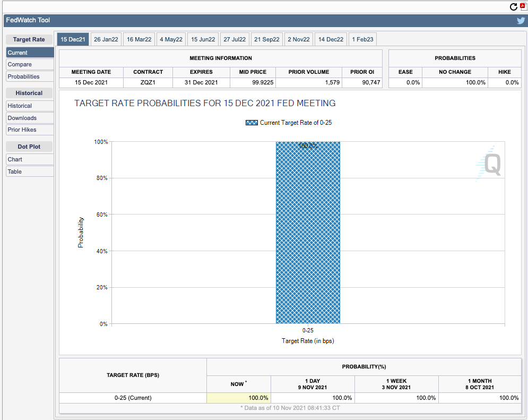Open the Downloads section
This screenshot has height=420, width=528.
point(30,118)
